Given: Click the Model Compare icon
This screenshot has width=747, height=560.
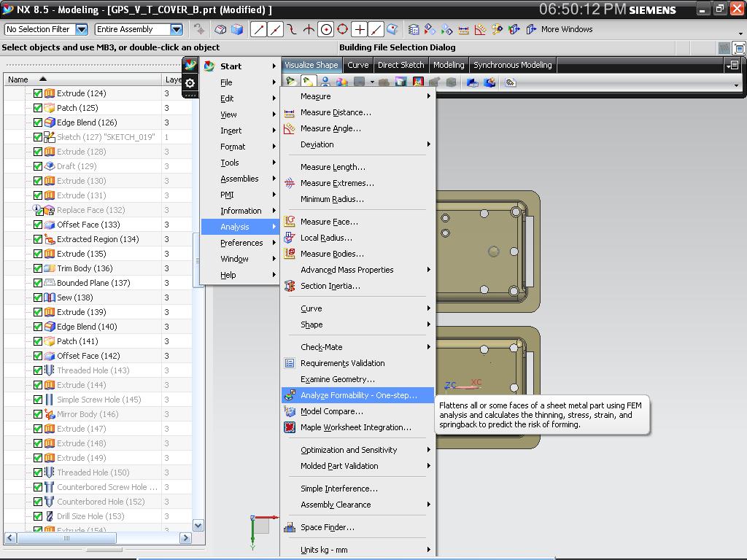Looking at the screenshot, I should [289, 411].
